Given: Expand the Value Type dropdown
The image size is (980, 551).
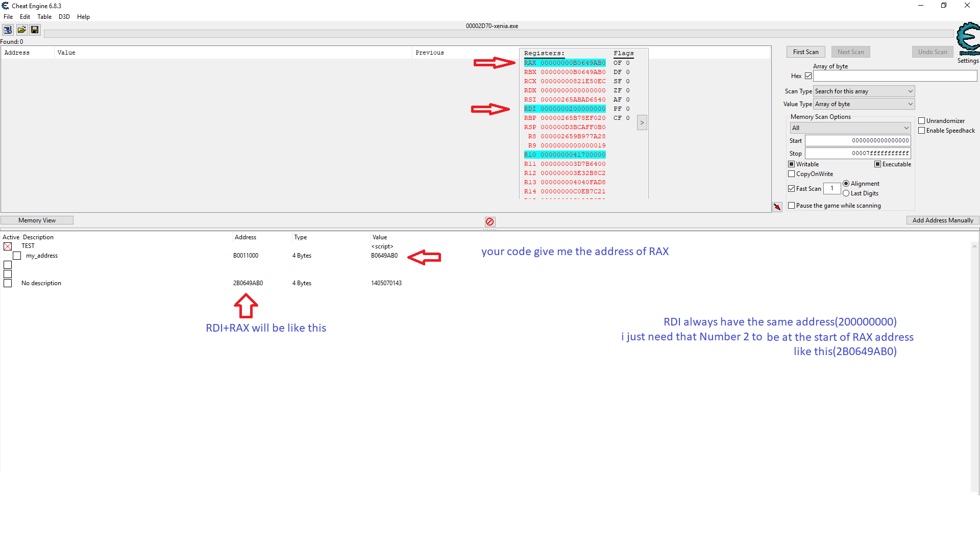Looking at the screenshot, I should click(x=864, y=104).
